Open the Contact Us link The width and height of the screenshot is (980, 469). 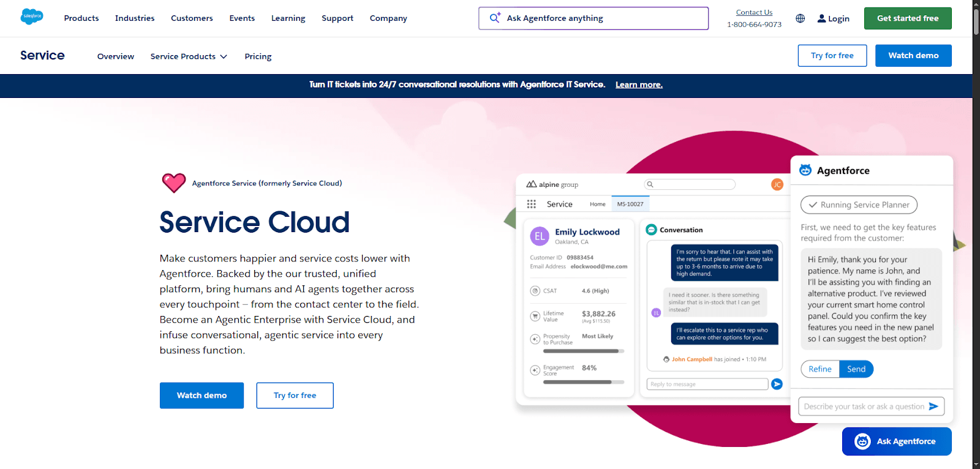click(x=754, y=12)
